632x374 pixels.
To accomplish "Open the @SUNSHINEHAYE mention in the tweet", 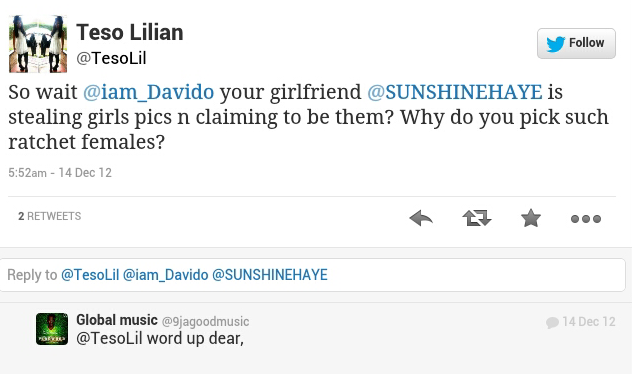I will [x=455, y=92].
